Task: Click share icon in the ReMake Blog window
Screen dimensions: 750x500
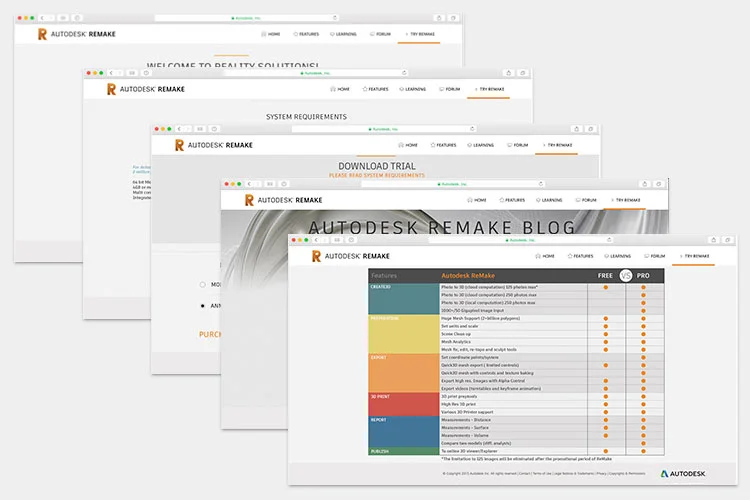Action: [x=644, y=184]
